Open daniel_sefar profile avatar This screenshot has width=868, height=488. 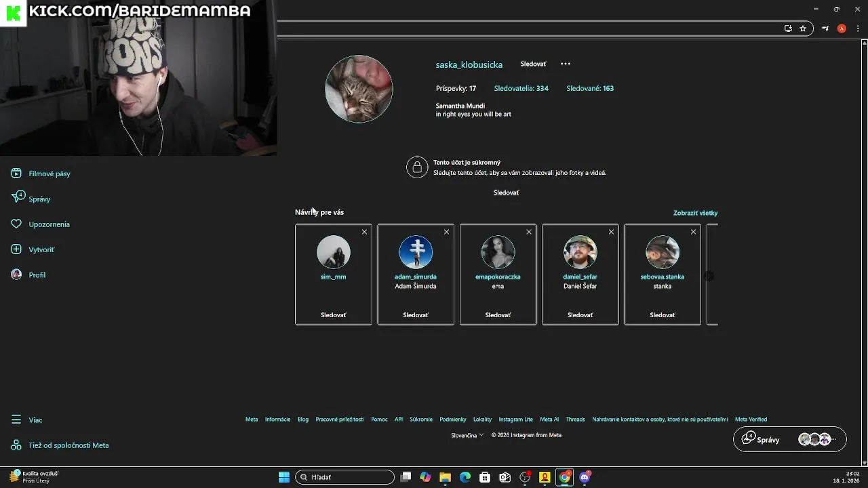click(580, 252)
